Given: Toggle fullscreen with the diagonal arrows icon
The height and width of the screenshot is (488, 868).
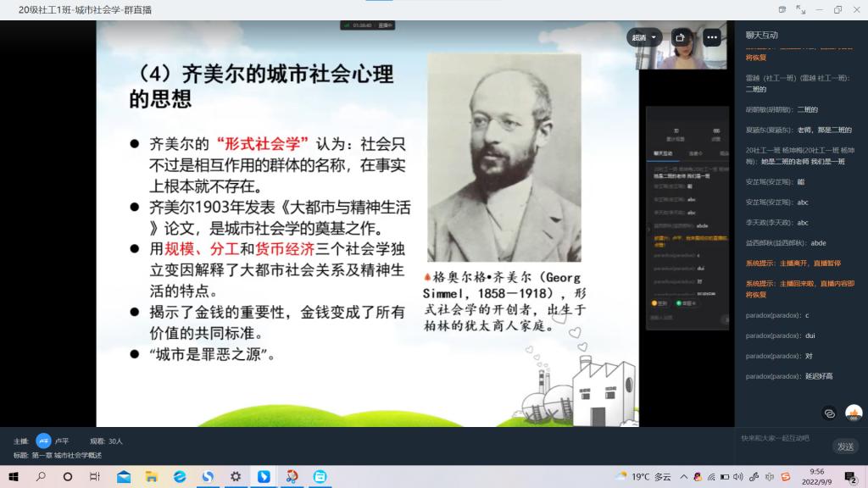Looking at the screenshot, I should 801,9.
